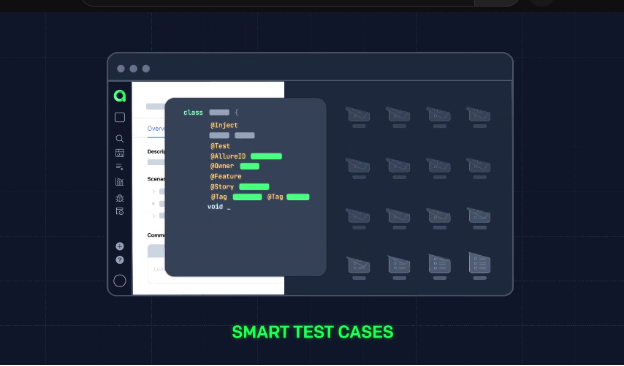
Task: Open the test cases list icon
Action: (x=119, y=167)
